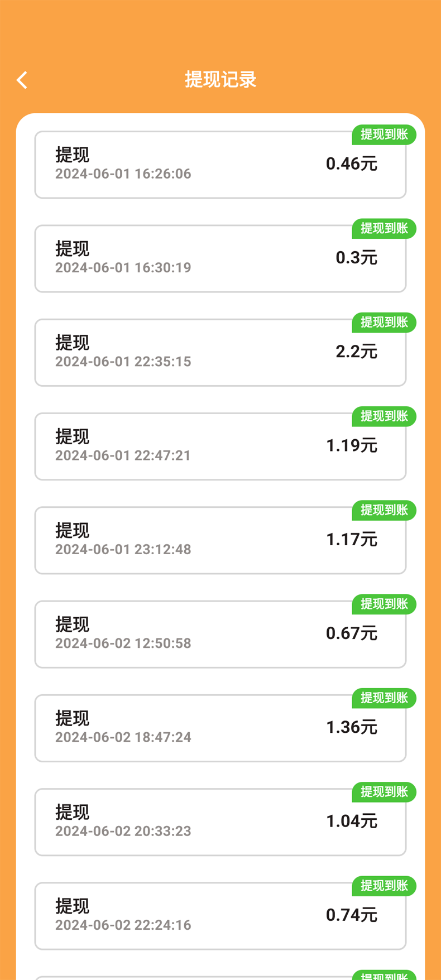Click the 1.17元 amount
Screen dimensions: 441x980
[x=352, y=540]
